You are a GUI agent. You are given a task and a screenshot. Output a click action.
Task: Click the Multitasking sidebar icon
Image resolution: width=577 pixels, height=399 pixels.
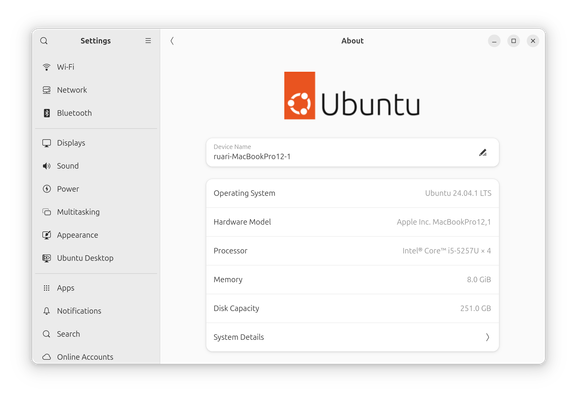point(46,212)
